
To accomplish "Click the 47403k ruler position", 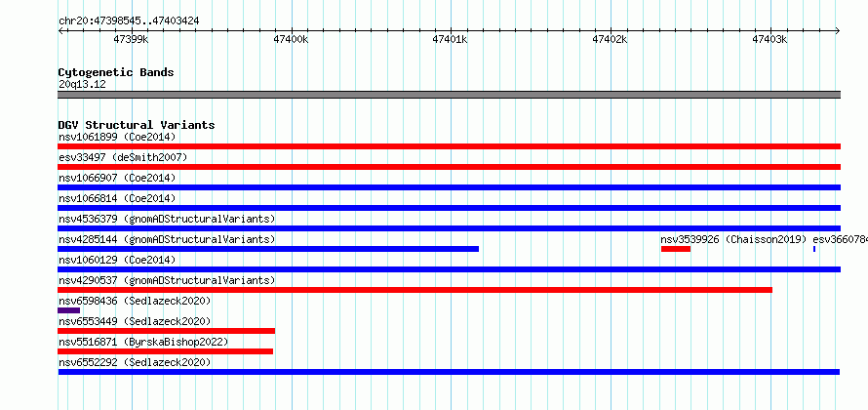I will [770, 39].
